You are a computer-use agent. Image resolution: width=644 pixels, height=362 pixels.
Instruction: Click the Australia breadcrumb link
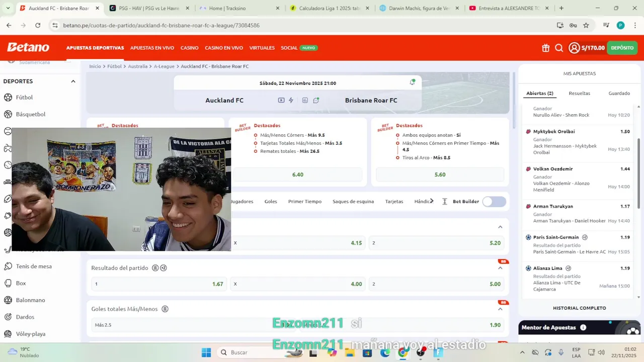coord(137,66)
